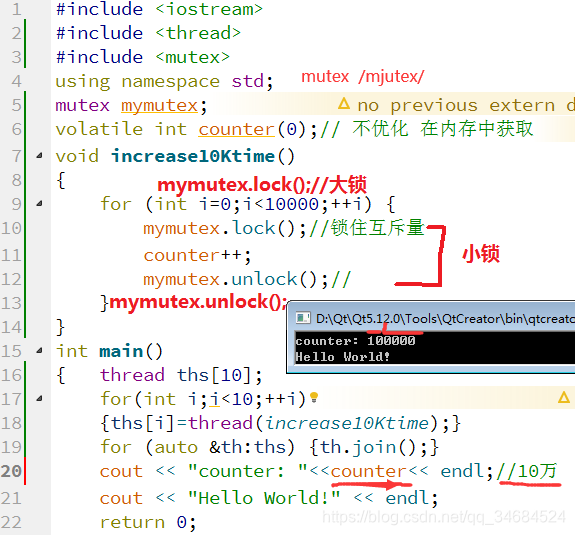Click the '<iostream>' include on line 1
Screen dimensions: 575x535
coord(209,9)
